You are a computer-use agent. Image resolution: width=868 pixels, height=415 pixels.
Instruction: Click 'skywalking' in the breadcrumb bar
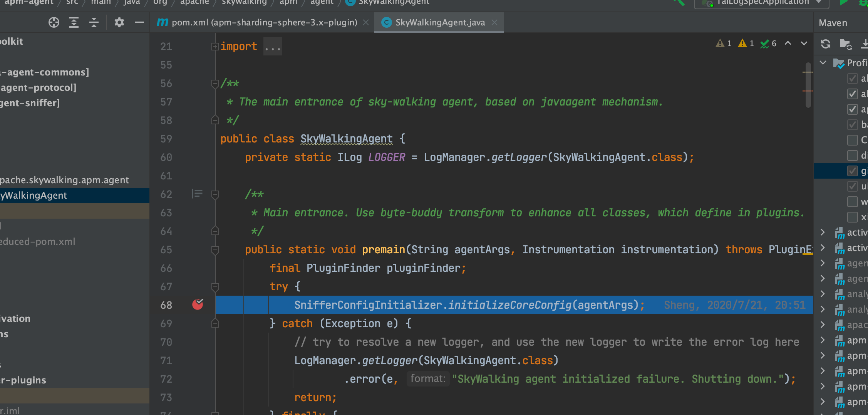tap(244, 2)
